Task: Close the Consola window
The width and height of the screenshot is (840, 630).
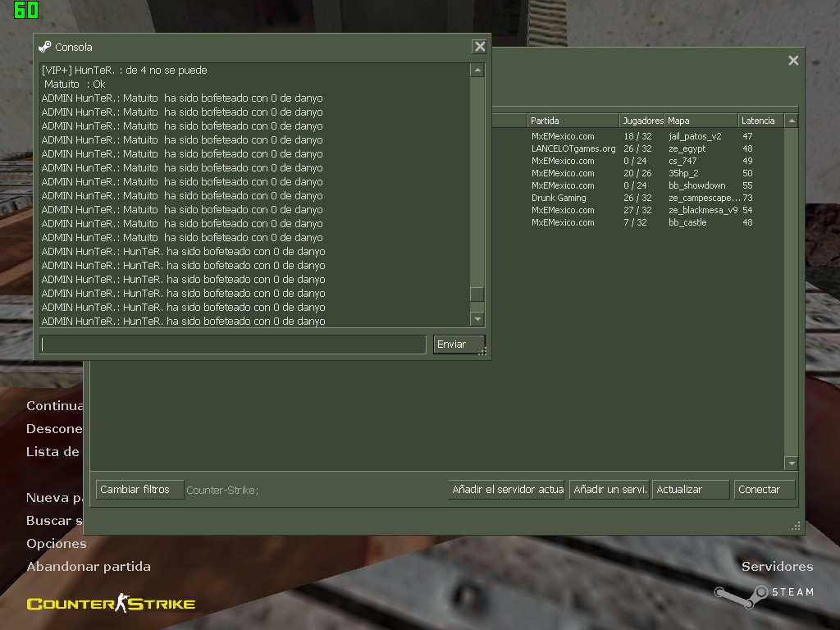Action: tap(479, 47)
